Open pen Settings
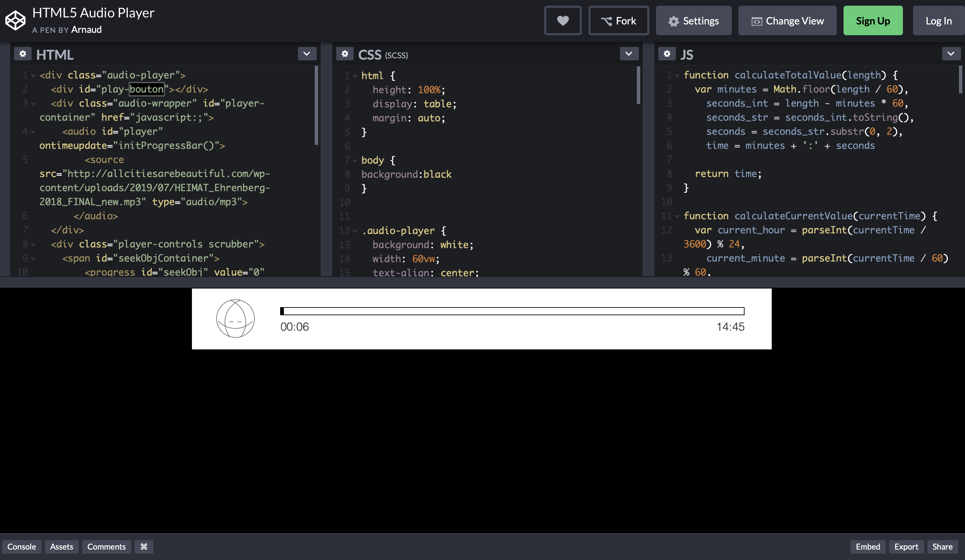 [x=694, y=21]
